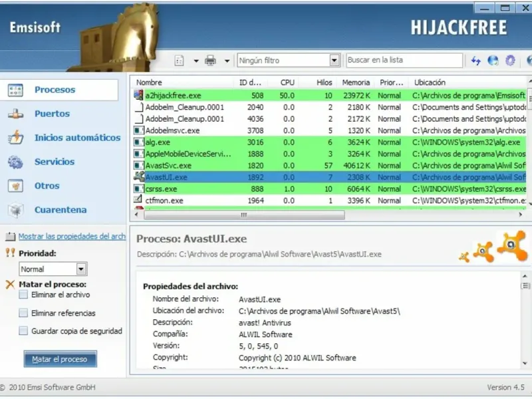The height and width of the screenshot is (399, 532).
Task: Select the AppleMobileDeviceServi... process
Action: 330,154
